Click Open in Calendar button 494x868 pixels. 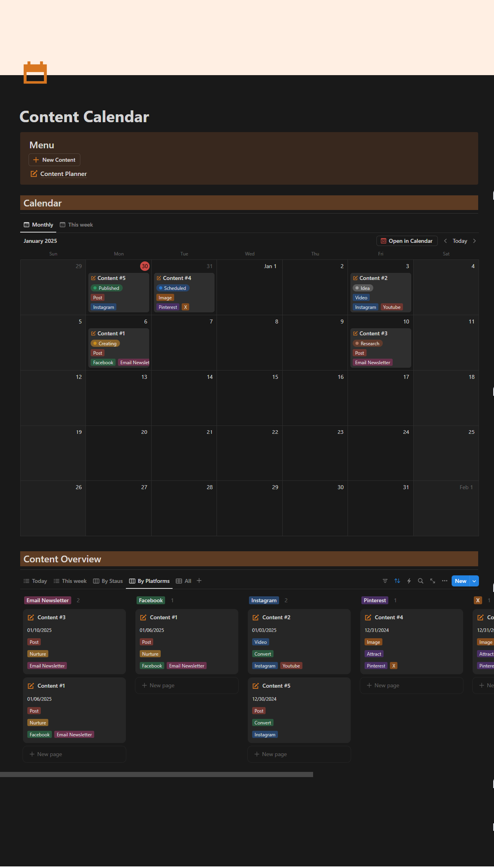[x=407, y=241]
